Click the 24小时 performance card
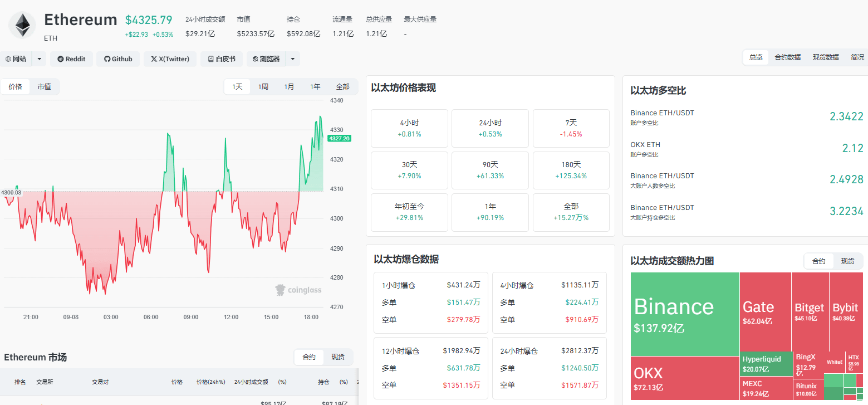 (490, 128)
